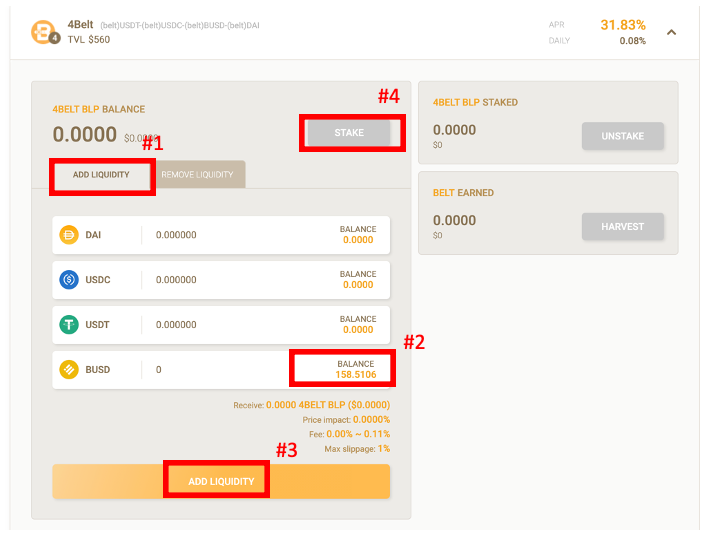Click the Receive 0.0000 4BELT BLP text
The width and height of the screenshot is (715, 537).
click(311, 405)
